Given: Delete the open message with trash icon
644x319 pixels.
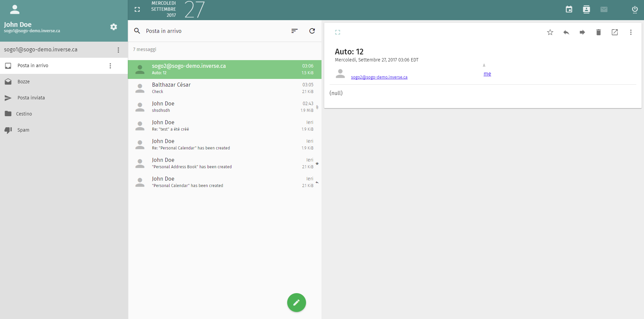Looking at the screenshot, I should pyautogui.click(x=599, y=32).
